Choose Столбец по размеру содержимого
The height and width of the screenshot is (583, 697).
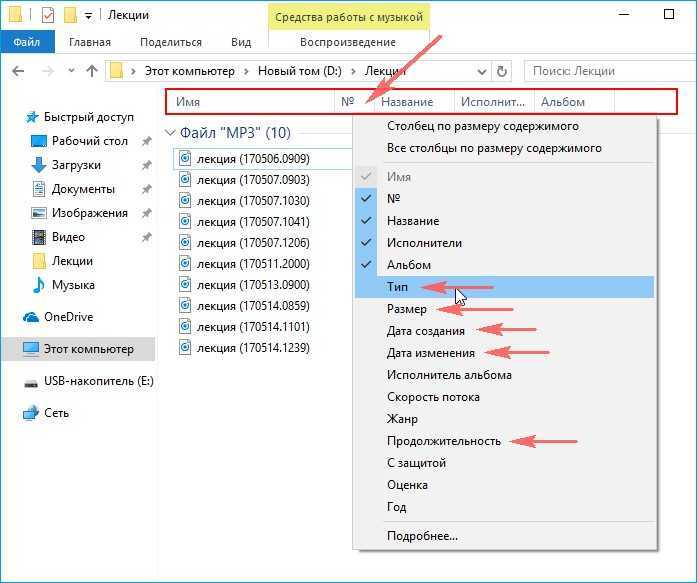[505, 126]
